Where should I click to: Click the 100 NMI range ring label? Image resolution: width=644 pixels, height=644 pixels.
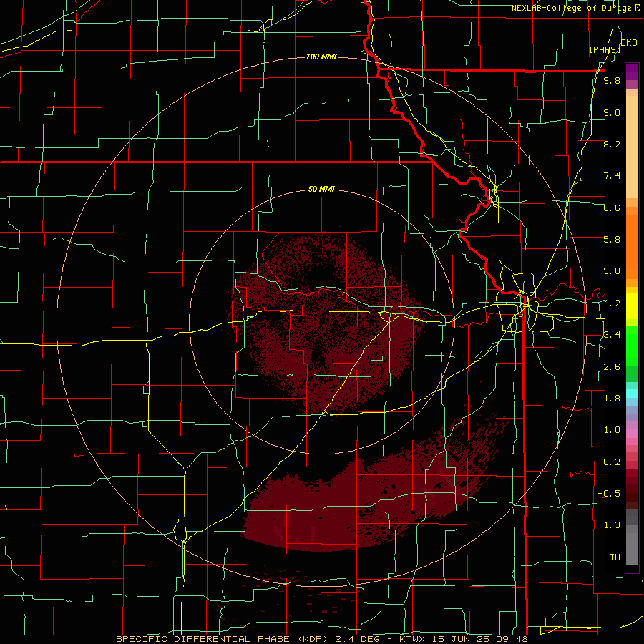coord(321,57)
